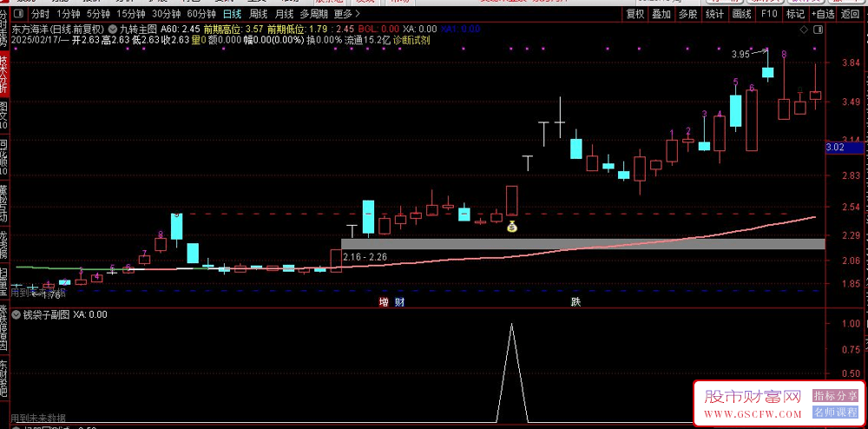The width and height of the screenshot is (868, 429).
Task: Click the 财 event marker below chart
Action: click(399, 302)
